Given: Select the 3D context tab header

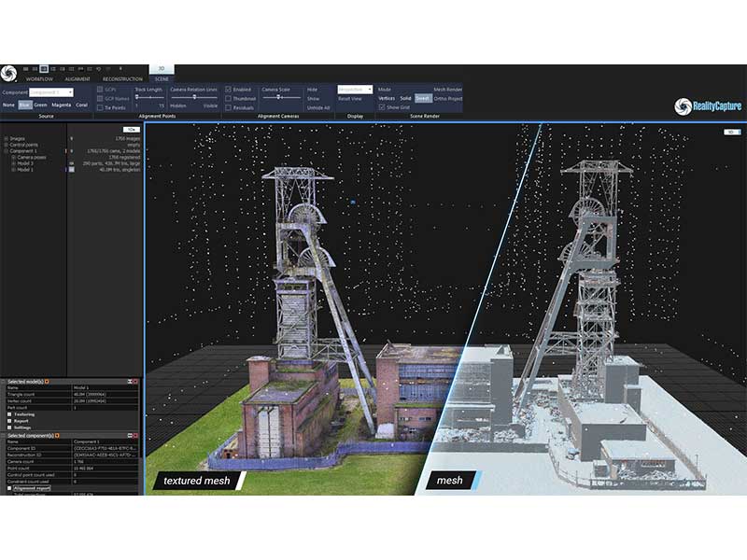Looking at the screenshot, I should click(x=162, y=69).
